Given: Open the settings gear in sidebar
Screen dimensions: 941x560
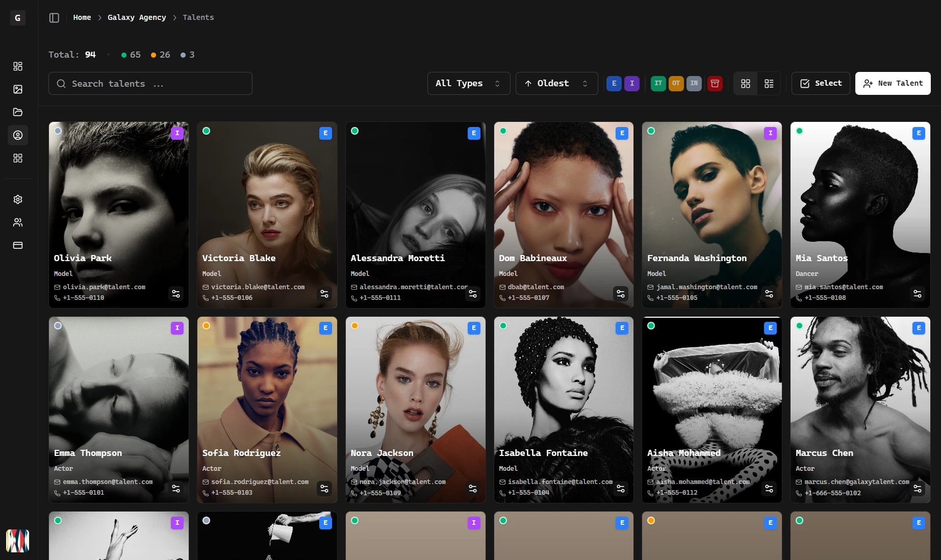Looking at the screenshot, I should (18, 199).
